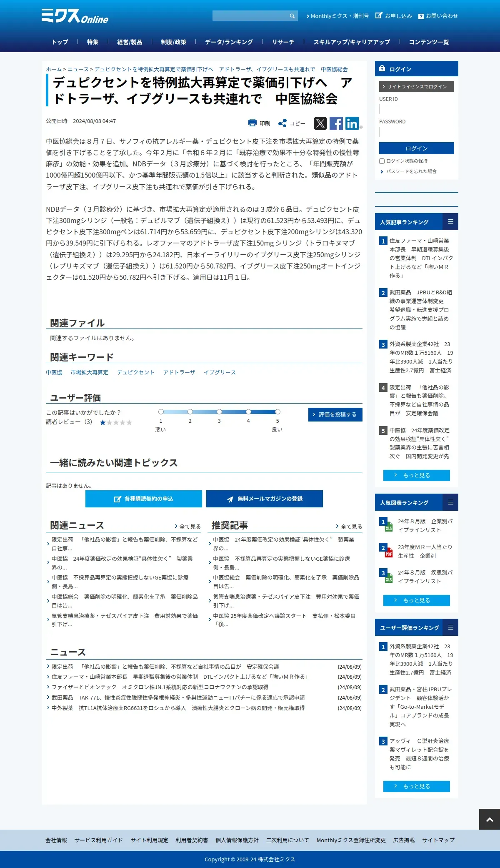
Task: Click もっと見る under 人気記事ランキング
Action: point(417,475)
